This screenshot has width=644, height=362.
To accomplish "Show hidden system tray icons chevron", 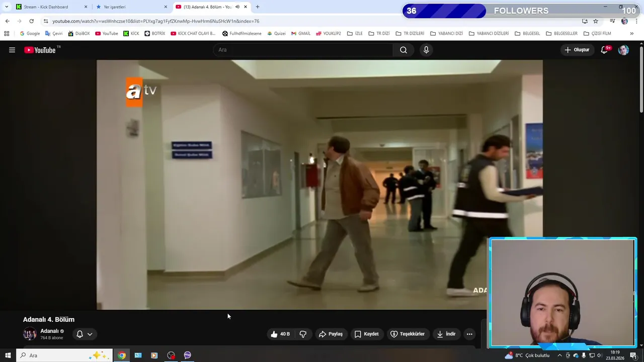I will [559, 355].
